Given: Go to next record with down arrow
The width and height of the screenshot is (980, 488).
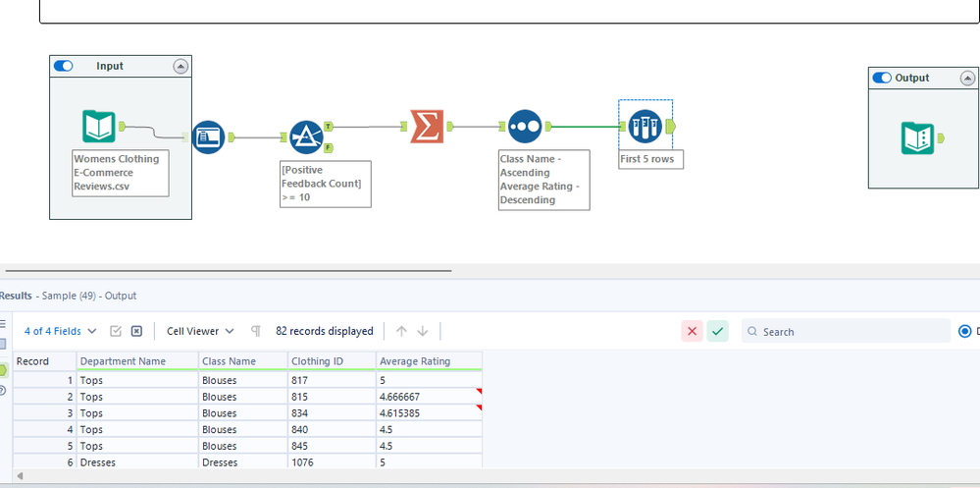Looking at the screenshot, I should (423, 331).
